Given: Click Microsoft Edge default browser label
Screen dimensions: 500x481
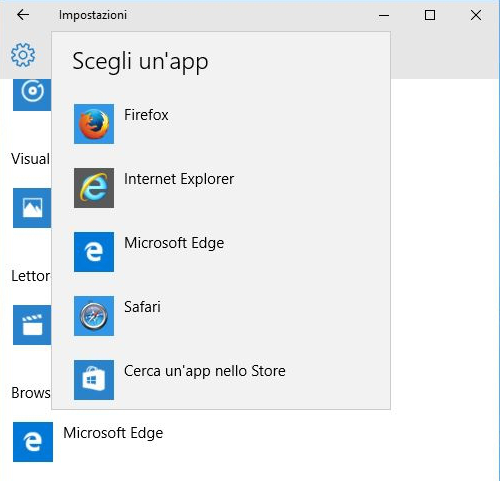Looking at the screenshot, I should (113, 433).
